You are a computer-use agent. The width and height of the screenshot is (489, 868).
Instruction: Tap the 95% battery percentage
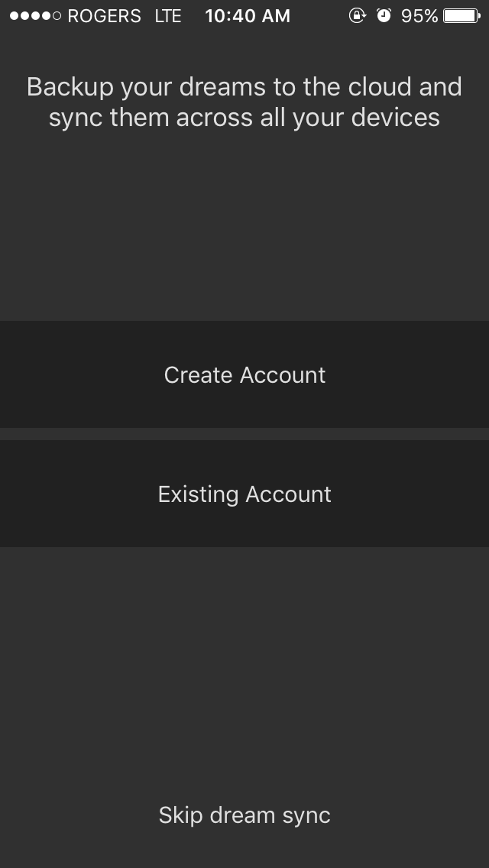pyautogui.click(x=419, y=16)
